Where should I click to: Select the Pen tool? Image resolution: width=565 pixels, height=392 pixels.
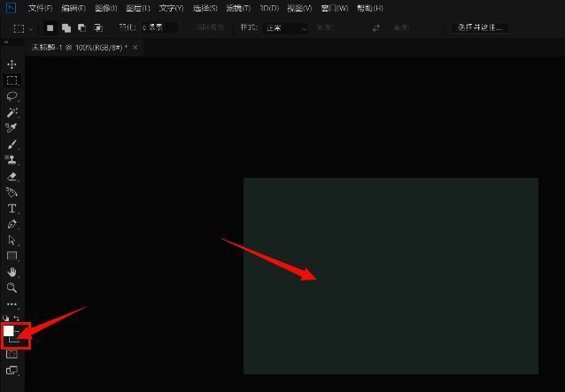[x=12, y=224]
